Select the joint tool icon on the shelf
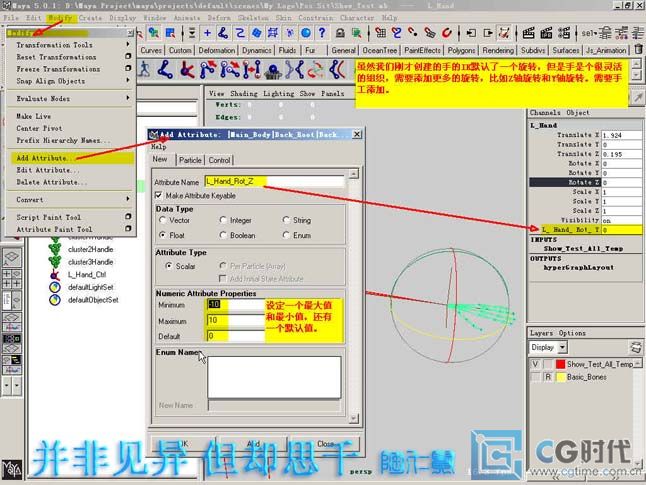This screenshot has height=485, width=646. coord(165,69)
